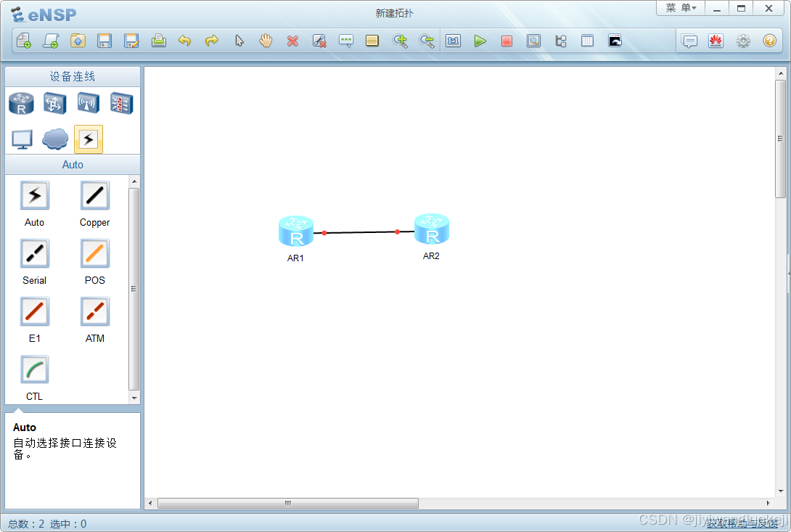Select router AR2 on the canvas
791x532 pixels.
click(x=431, y=229)
